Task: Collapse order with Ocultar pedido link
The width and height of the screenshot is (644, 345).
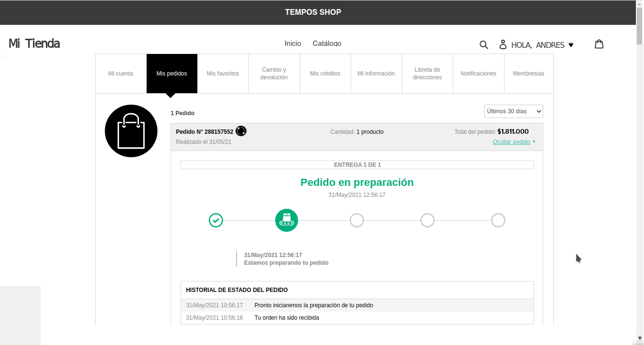Action: [511, 142]
